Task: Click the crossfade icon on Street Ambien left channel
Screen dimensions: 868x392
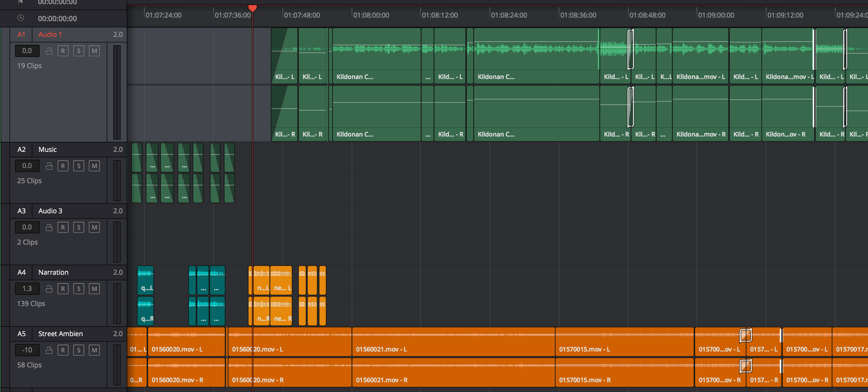Action: pos(745,335)
